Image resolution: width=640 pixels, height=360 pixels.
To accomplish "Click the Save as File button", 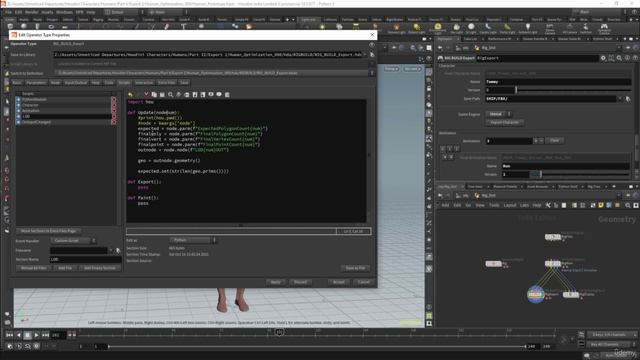I will 356,268.
